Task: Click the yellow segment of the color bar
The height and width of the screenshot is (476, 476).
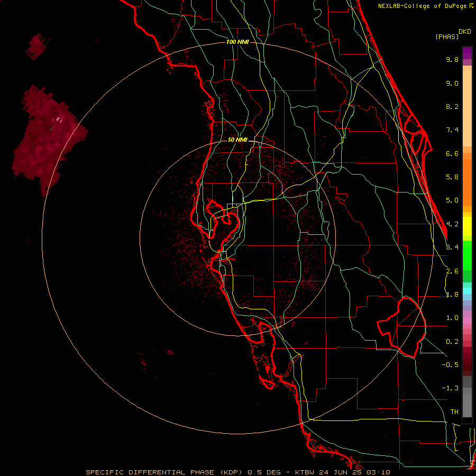Action: 467,226
